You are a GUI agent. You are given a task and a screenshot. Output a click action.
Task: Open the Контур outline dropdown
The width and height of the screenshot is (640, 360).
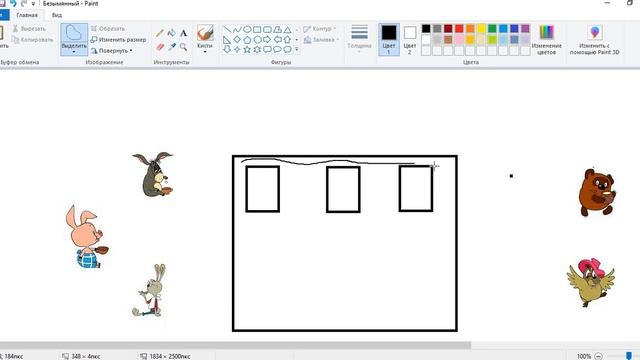coord(320,29)
